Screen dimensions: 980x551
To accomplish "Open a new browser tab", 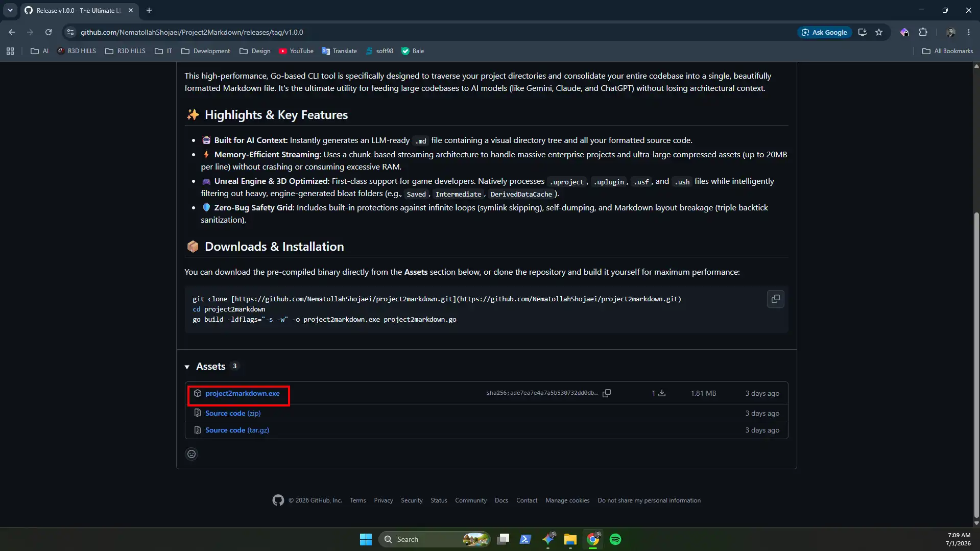I will pos(149,10).
